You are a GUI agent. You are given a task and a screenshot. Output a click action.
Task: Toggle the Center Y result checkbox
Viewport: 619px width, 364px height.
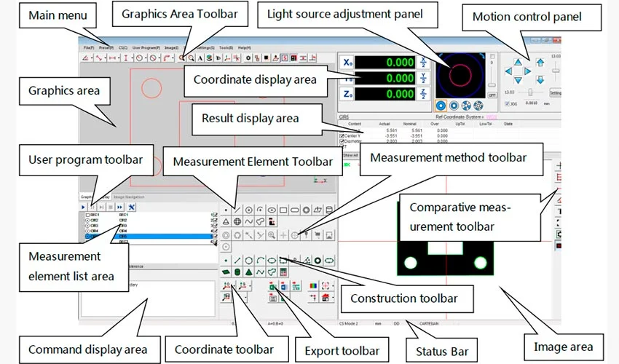click(343, 135)
